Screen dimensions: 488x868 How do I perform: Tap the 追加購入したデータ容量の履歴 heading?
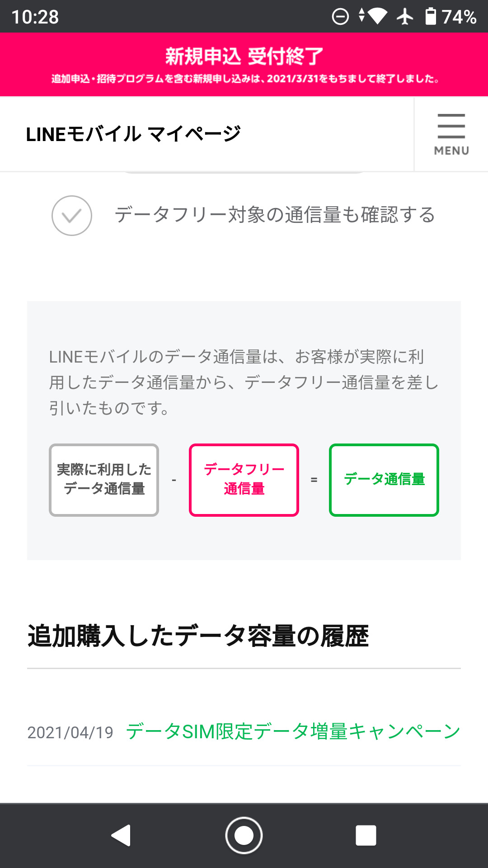click(198, 636)
